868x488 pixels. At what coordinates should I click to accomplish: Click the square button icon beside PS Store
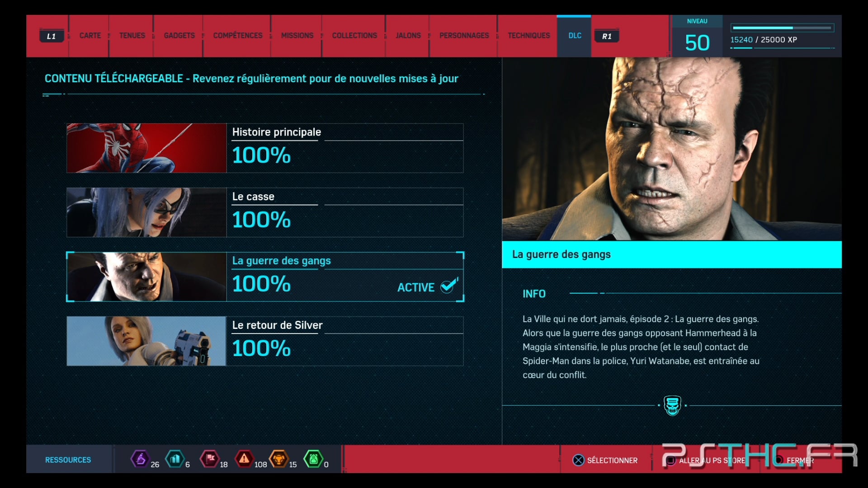coord(671,460)
